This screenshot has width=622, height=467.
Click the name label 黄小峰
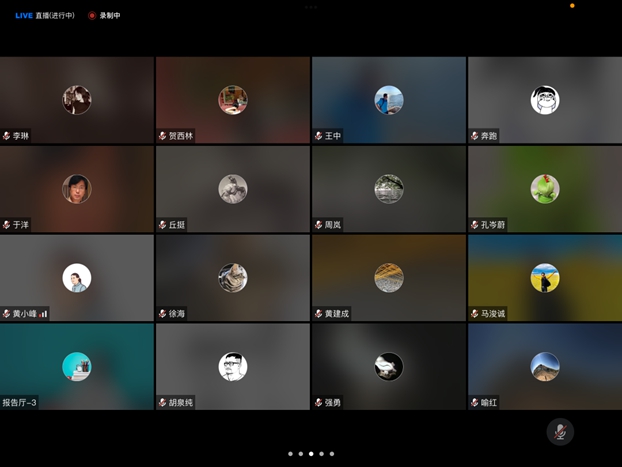pyautogui.click(x=25, y=314)
